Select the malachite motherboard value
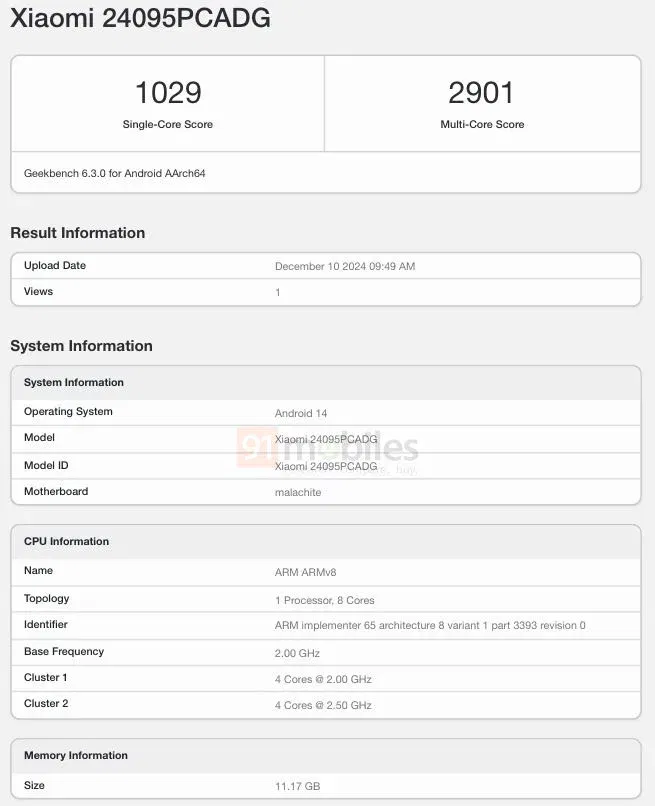This screenshot has height=806, width=655. [x=298, y=492]
